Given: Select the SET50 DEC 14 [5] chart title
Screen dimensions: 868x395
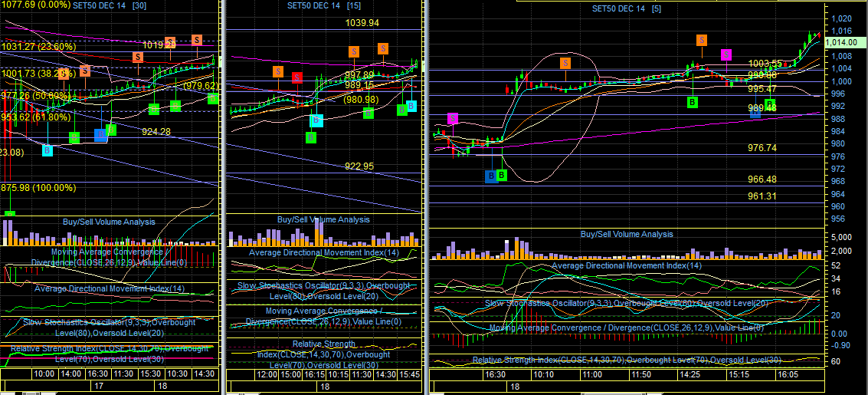Looking at the screenshot, I should pos(627,8).
